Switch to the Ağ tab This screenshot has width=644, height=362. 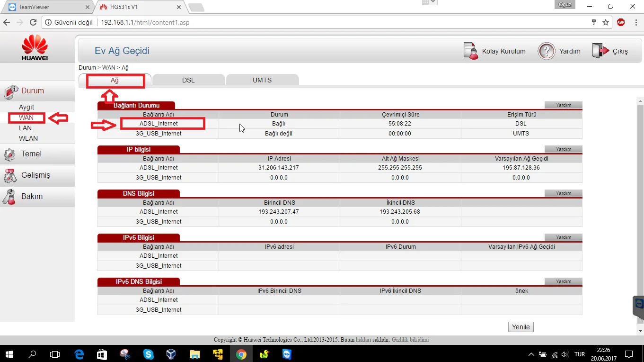click(x=115, y=81)
